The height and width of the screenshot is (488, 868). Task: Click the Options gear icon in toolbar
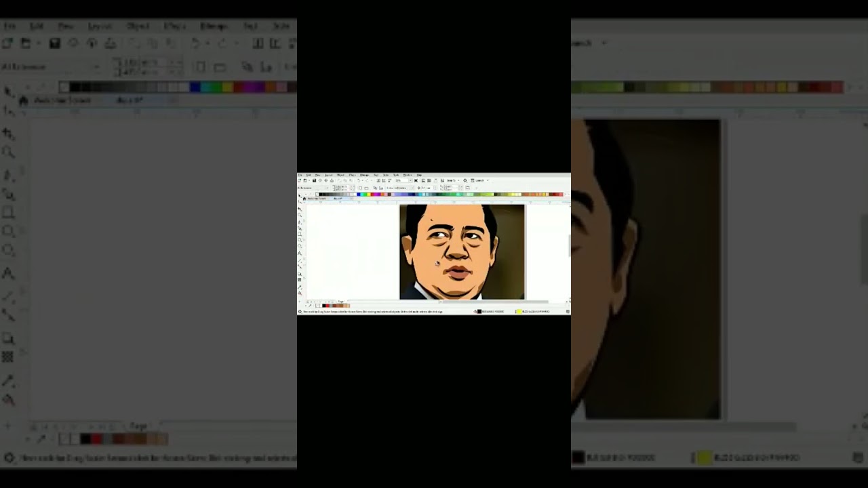[x=465, y=180]
